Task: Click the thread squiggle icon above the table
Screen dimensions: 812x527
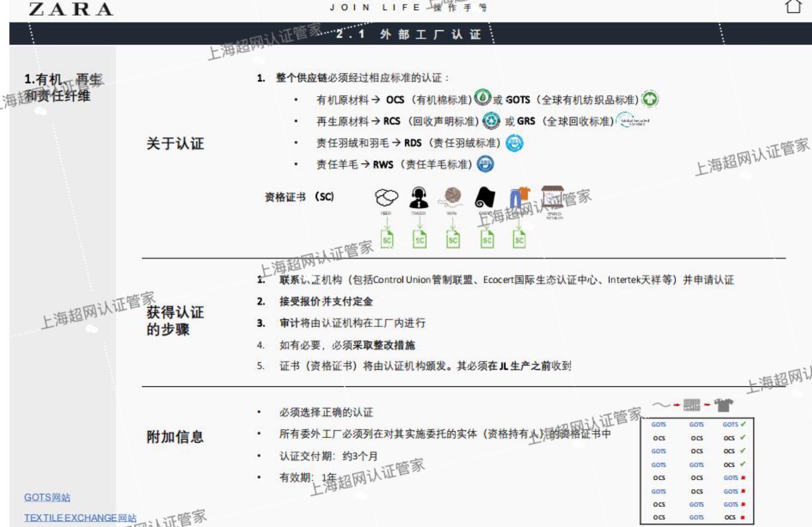Action: pos(661,405)
